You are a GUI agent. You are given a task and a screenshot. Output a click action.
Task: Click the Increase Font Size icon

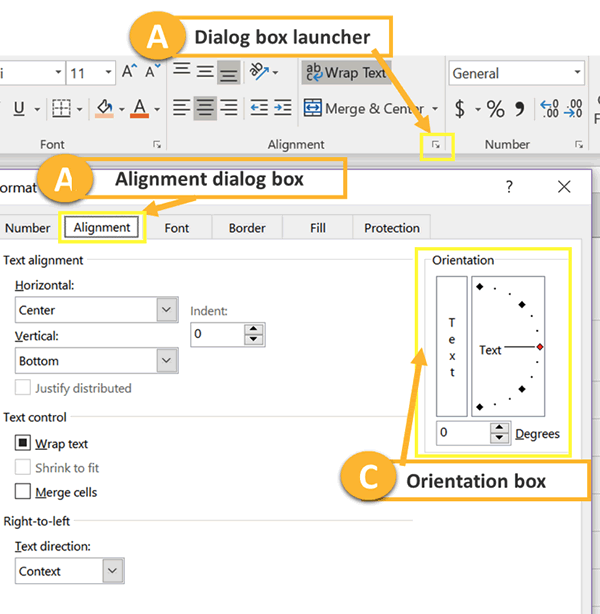coord(129,71)
